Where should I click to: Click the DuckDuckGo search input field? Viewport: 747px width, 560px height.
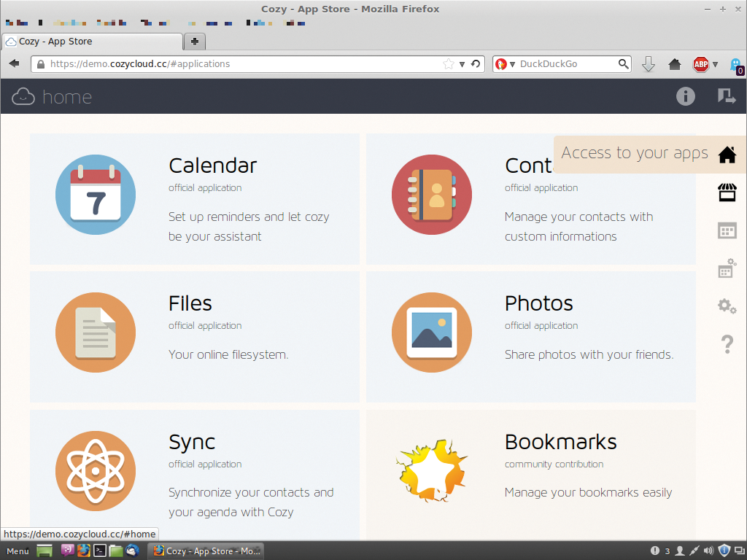(566, 64)
